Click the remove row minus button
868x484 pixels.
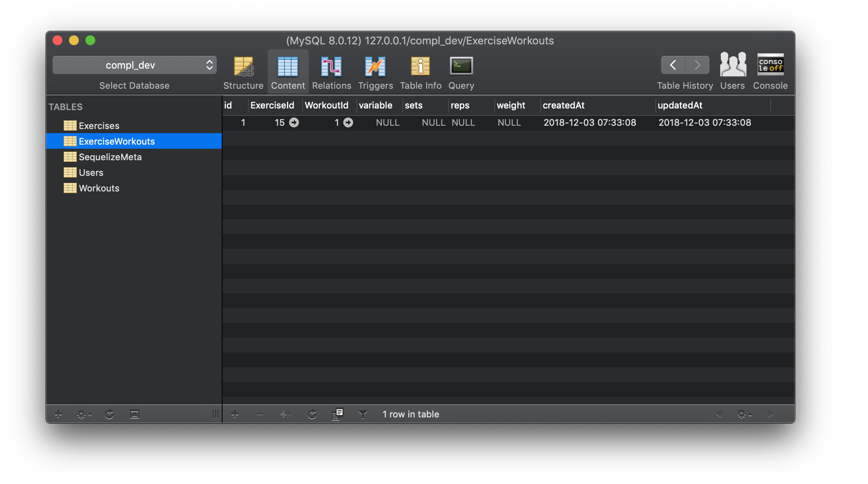tap(260, 414)
